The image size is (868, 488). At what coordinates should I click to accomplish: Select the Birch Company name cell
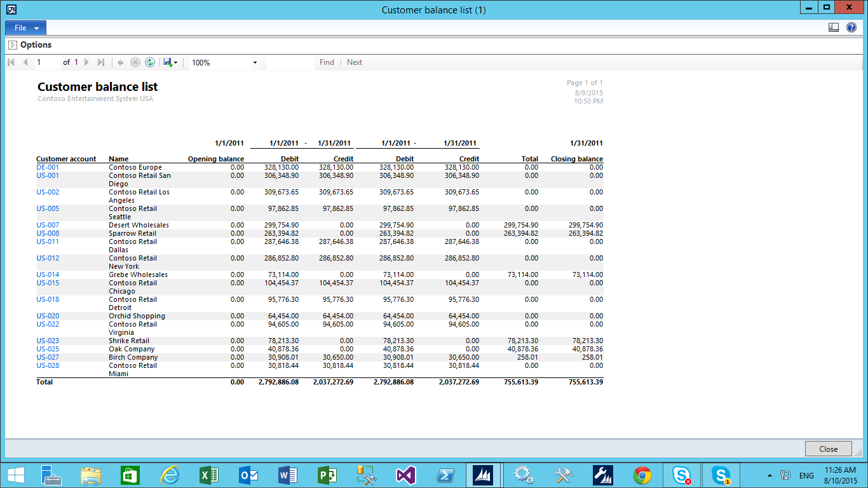tap(133, 358)
